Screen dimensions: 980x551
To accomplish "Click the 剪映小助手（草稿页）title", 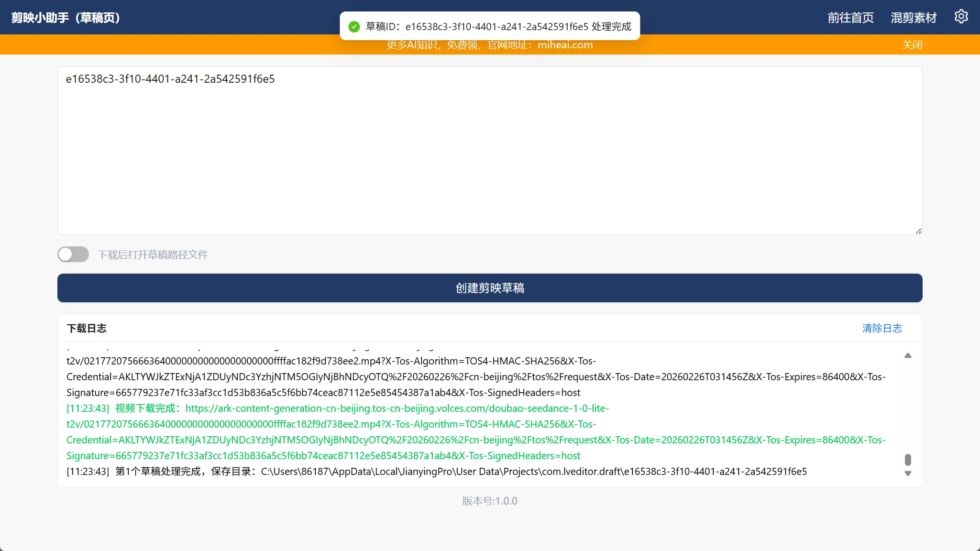I will (66, 18).
